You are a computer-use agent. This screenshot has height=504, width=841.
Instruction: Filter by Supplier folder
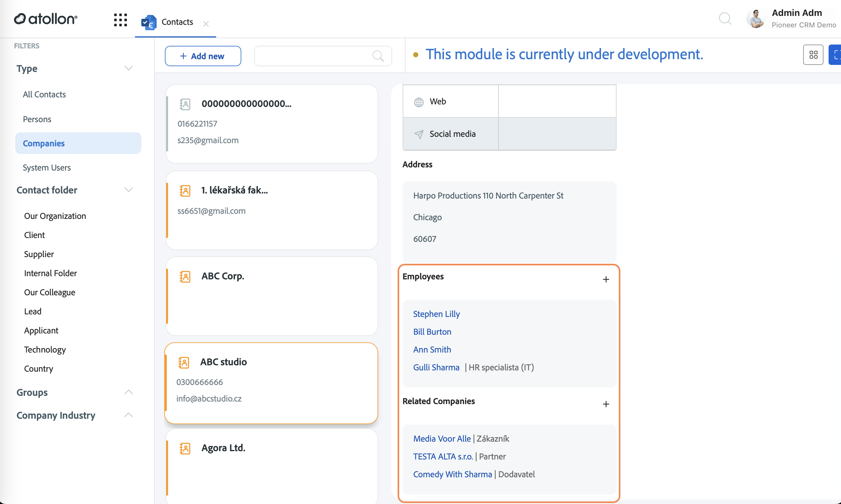pyautogui.click(x=39, y=254)
